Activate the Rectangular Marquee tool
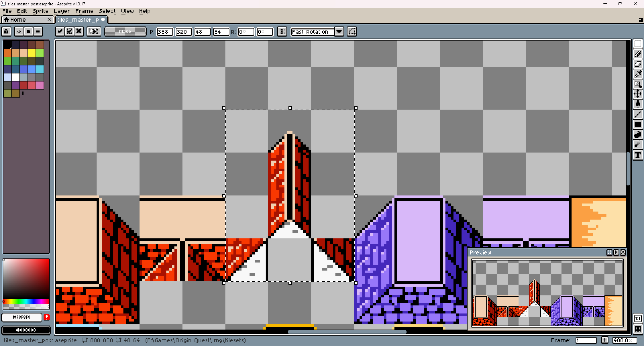This screenshot has width=644, height=346. 638,44
